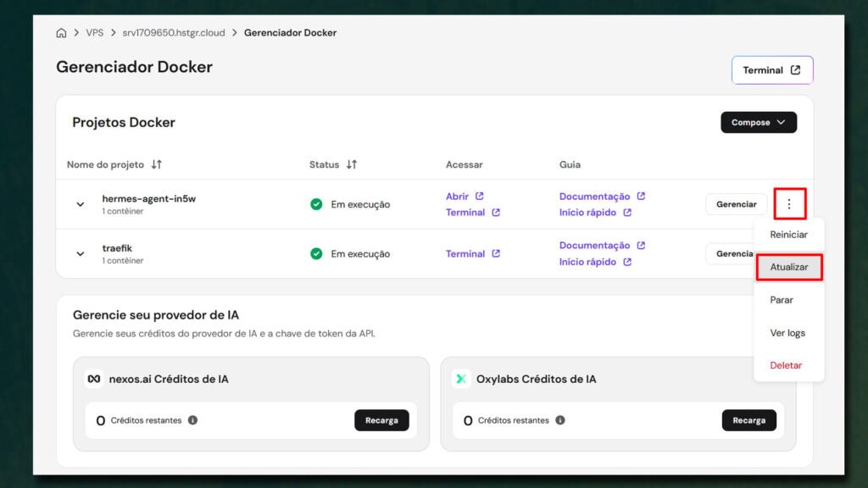Click the external-link icon on Terminal button
This screenshot has height=488, width=868.
pyautogui.click(x=795, y=69)
